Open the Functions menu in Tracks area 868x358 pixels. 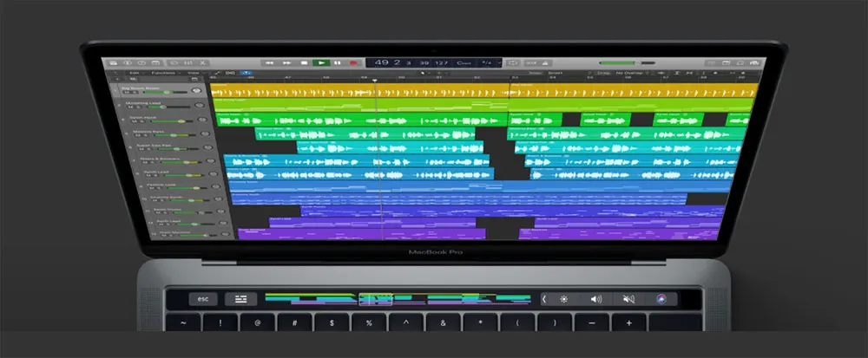coord(163,73)
